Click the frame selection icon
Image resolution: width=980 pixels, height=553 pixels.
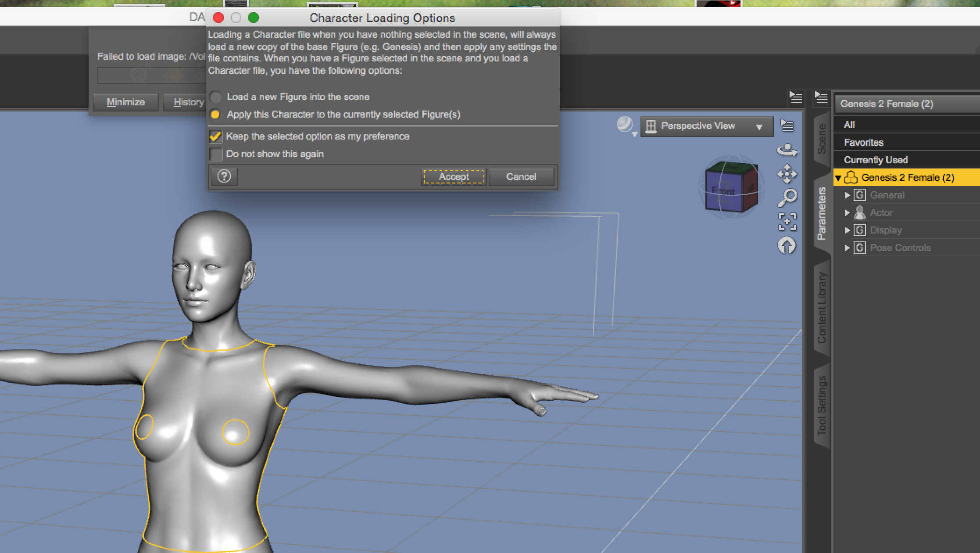(x=787, y=222)
